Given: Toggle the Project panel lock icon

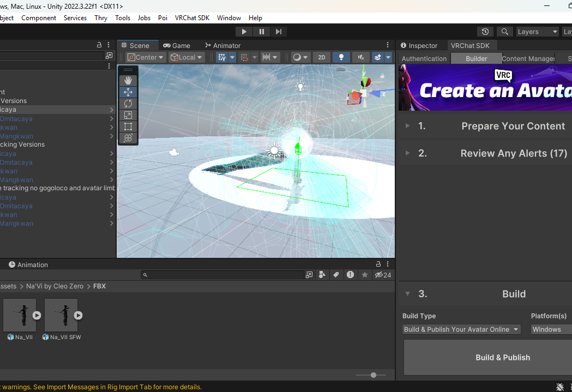Looking at the screenshot, I should point(378,264).
